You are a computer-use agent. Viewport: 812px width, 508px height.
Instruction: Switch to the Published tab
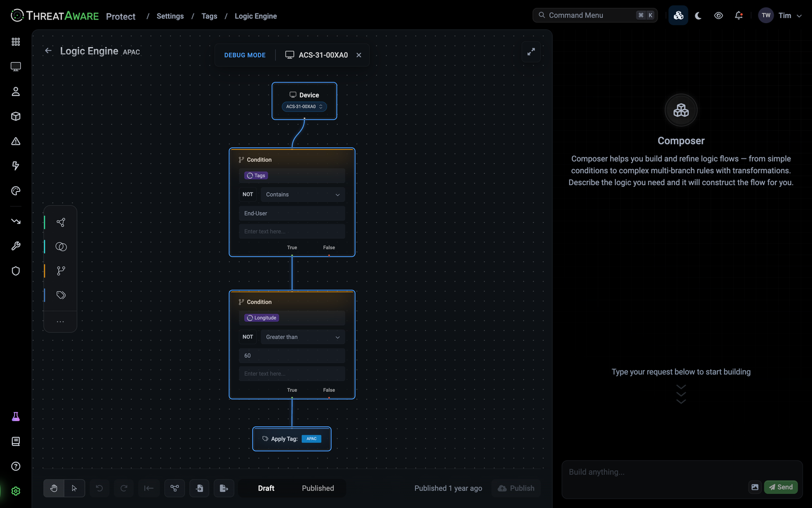coord(318,488)
